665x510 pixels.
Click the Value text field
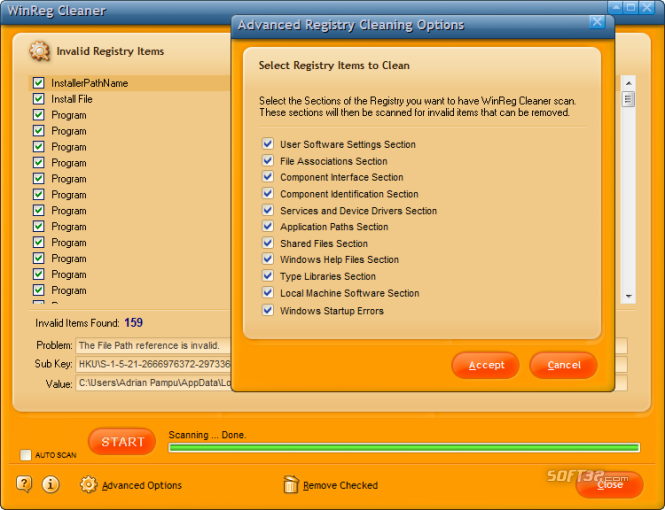154,383
